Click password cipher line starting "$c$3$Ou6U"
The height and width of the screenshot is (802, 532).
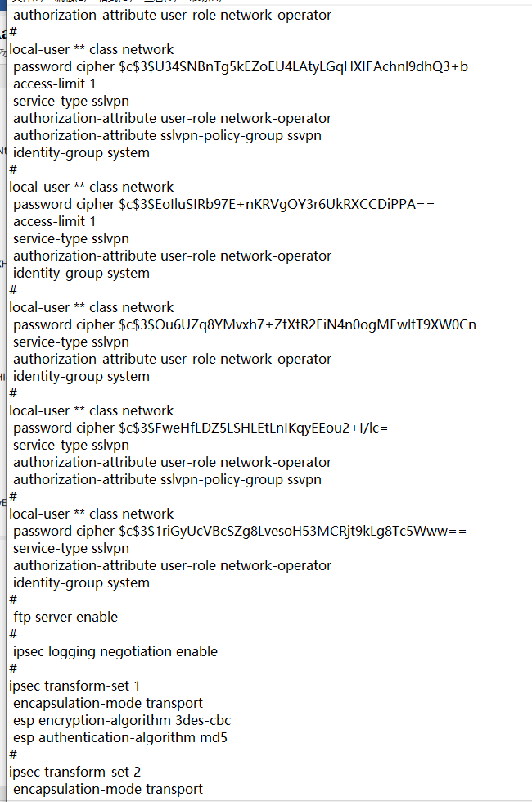point(245,324)
